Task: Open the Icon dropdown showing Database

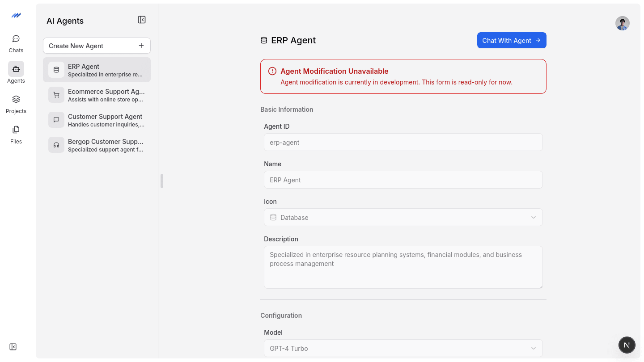Action: (403, 217)
